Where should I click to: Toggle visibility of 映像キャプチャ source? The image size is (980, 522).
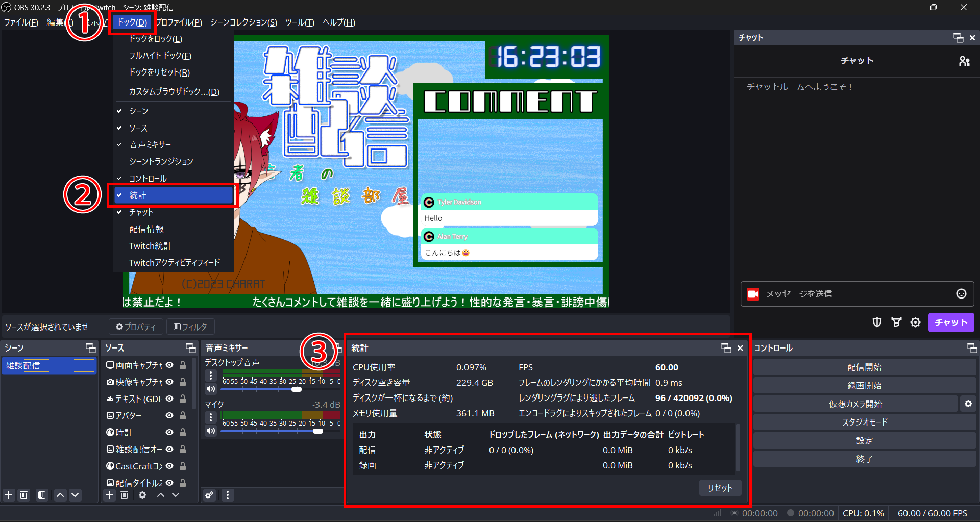pos(169,382)
